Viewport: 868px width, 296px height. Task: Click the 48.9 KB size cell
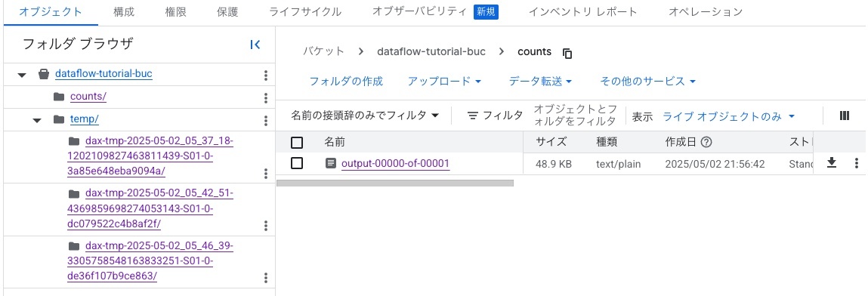554,164
